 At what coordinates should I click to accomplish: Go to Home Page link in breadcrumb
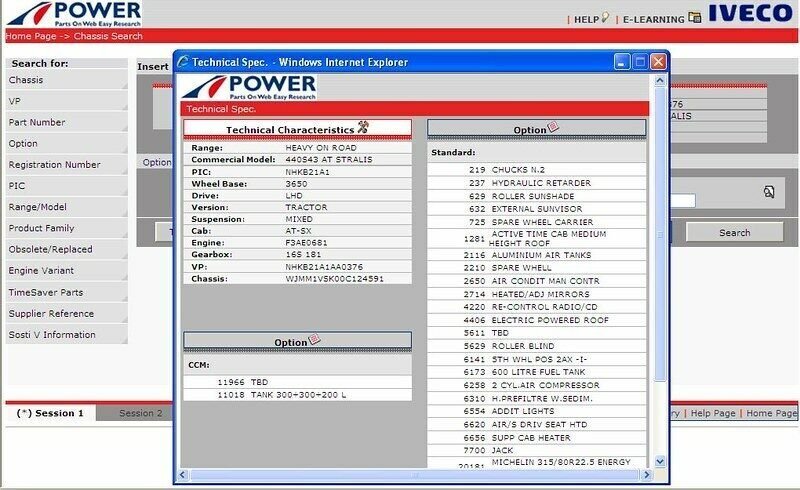pyautogui.click(x=32, y=36)
